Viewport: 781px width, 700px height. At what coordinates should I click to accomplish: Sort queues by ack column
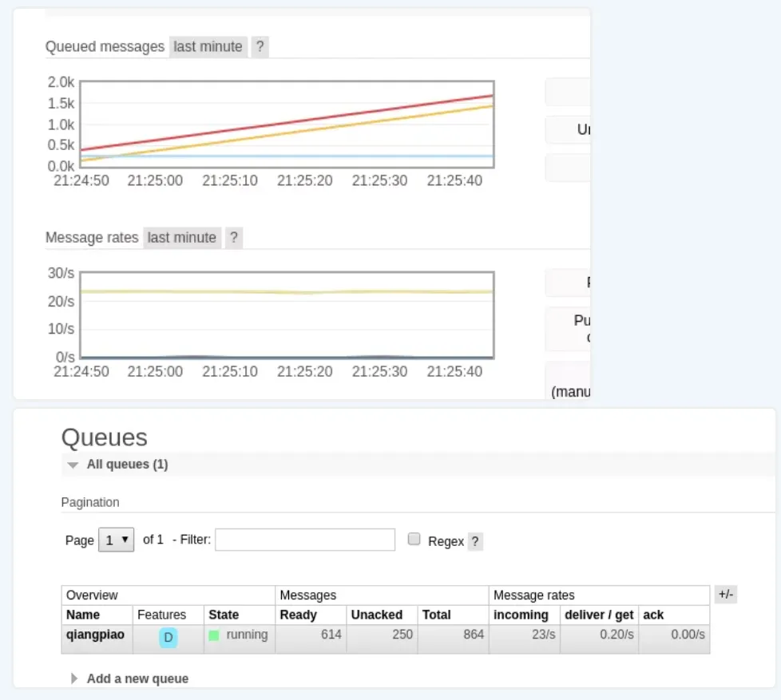click(653, 615)
